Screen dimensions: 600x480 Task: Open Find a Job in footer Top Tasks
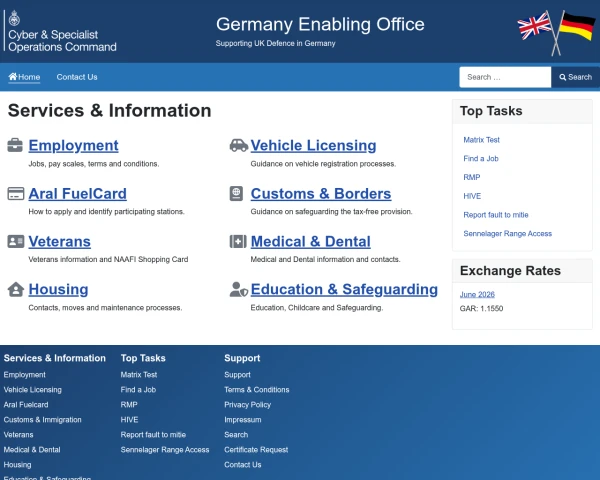click(138, 390)
